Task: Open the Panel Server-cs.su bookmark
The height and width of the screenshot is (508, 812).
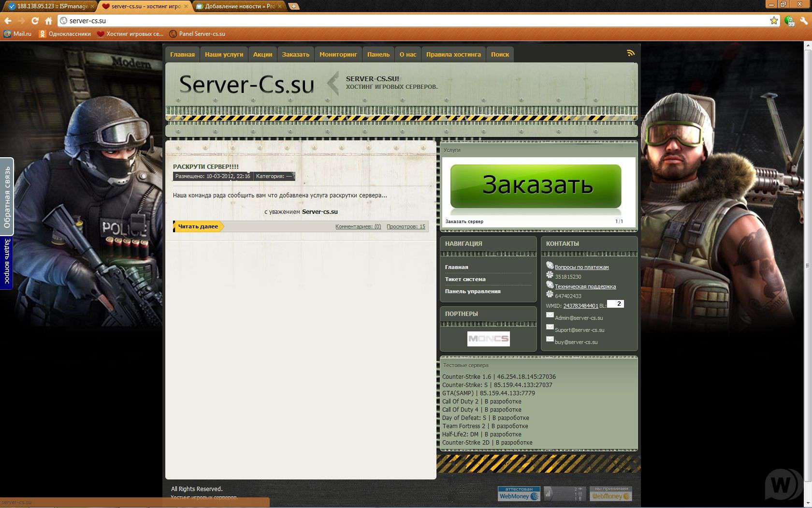Action: point(197,34)
